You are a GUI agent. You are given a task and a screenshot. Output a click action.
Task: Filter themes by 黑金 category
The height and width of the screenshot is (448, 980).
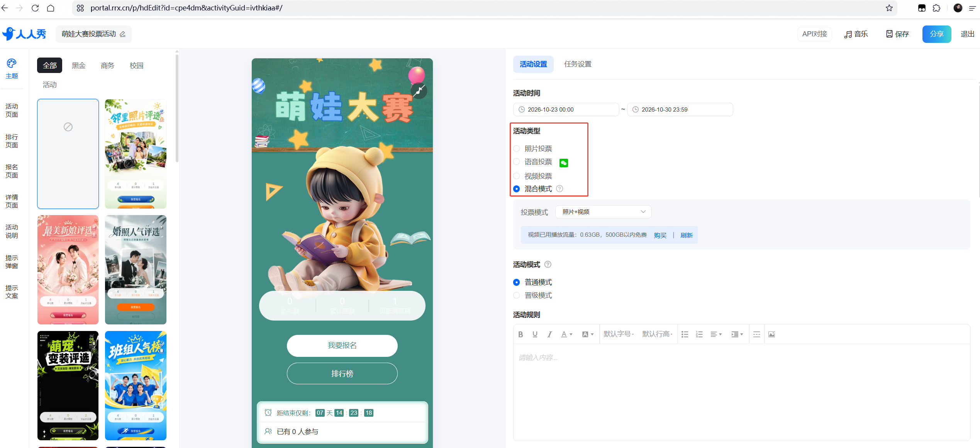(x=78, y=66)
